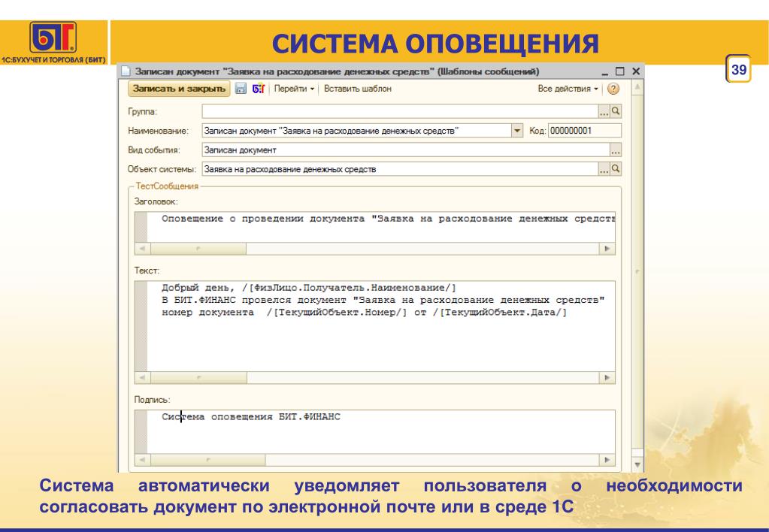This screenshot has width=769, height=532.
Task: Click Текст horizontal scrollbar thumb
Action: pyautogui.click(x=198, y=377)
